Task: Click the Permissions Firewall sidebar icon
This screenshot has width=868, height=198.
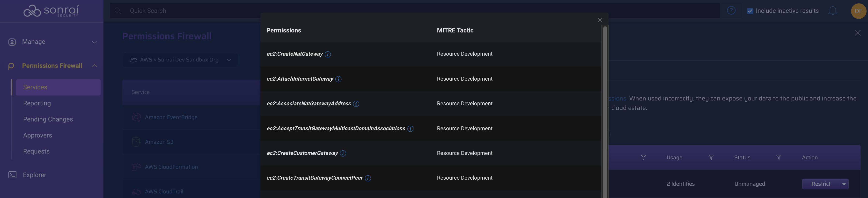Action: 11,66
